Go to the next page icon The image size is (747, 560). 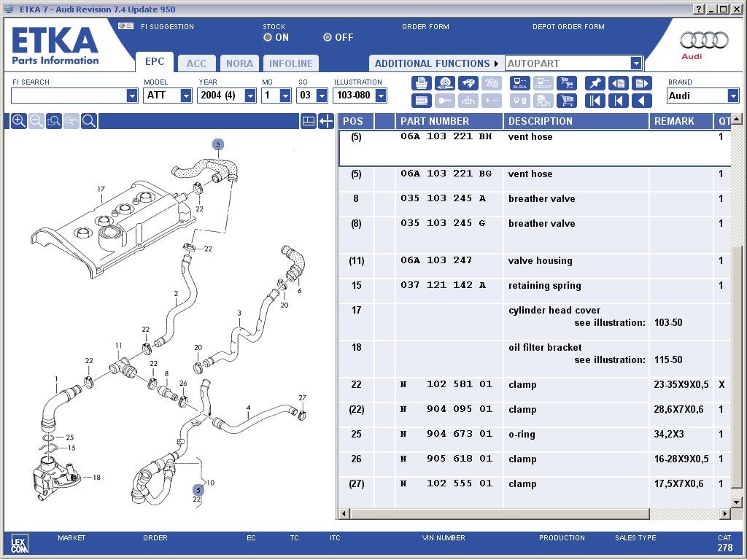tap(641, 83)
